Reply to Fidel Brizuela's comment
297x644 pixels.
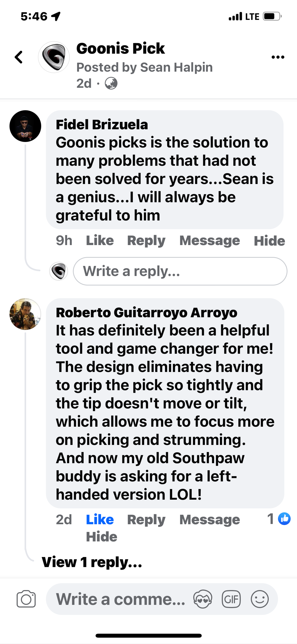click(146, 241)
